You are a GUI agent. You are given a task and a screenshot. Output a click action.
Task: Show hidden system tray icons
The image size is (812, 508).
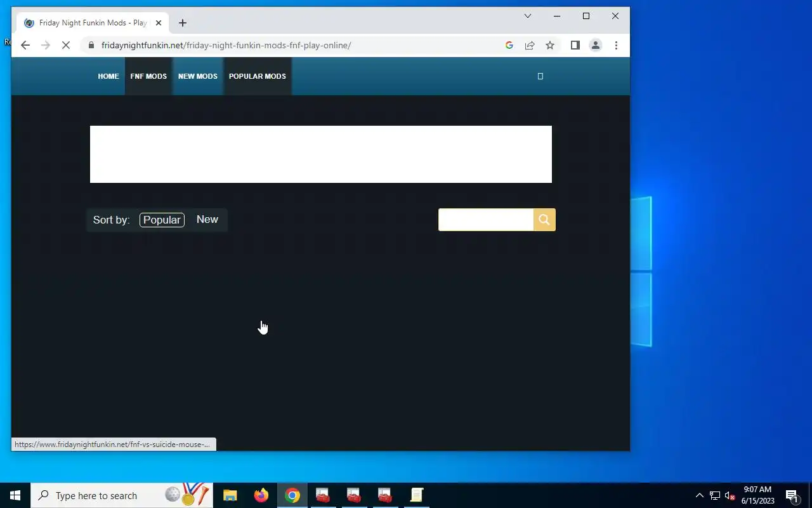[700, 495]
